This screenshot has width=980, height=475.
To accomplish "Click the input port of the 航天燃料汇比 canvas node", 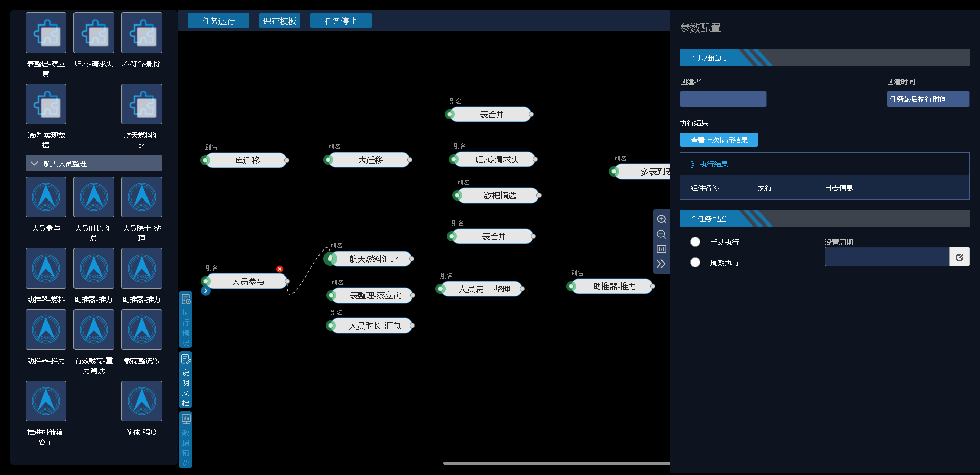I will pyautogui.click(x=330, y=259).
